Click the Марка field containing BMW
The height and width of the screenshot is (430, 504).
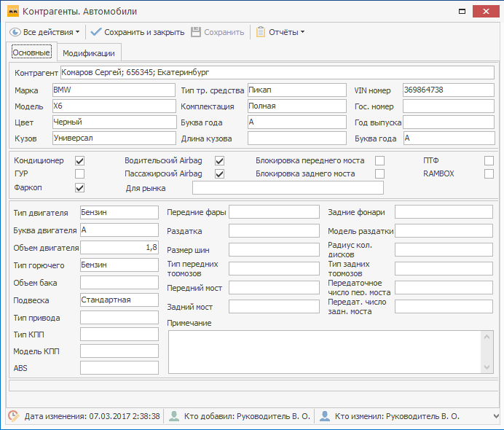114,90
